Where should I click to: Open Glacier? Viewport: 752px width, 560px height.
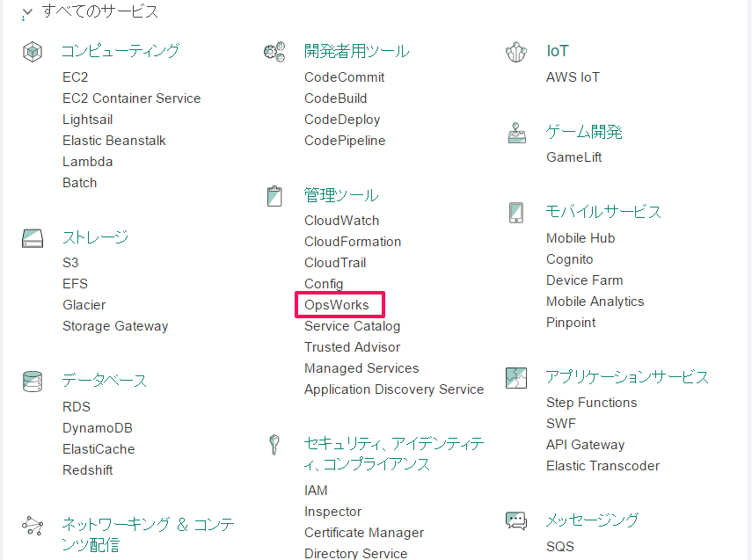click(84, 305)
